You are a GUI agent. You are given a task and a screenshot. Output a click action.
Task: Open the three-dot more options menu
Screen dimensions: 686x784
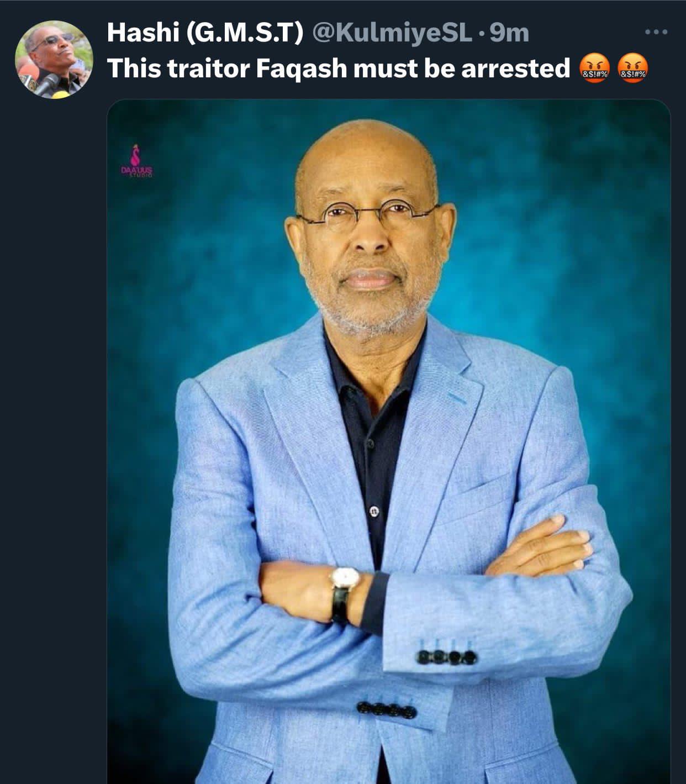[657, 33]
